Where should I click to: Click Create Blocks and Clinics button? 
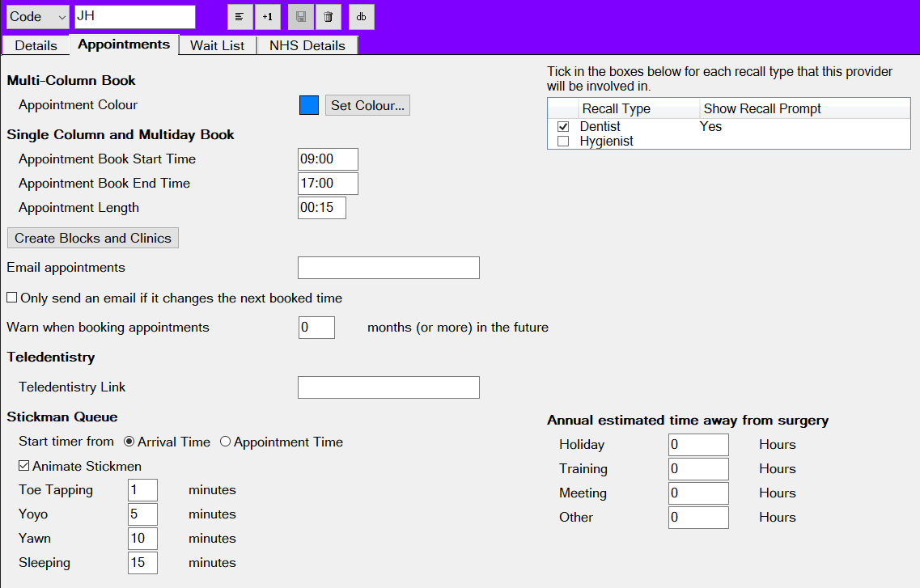[x=93, y=238]
